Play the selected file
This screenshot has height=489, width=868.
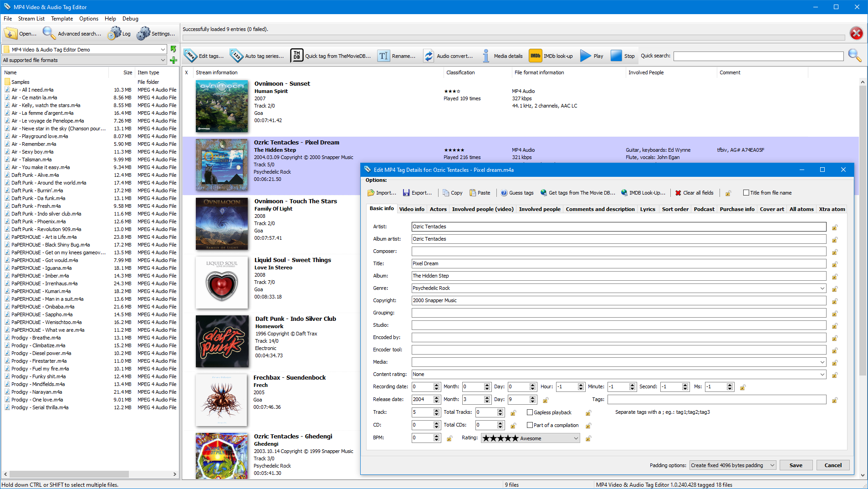click(x=592, y=56)
